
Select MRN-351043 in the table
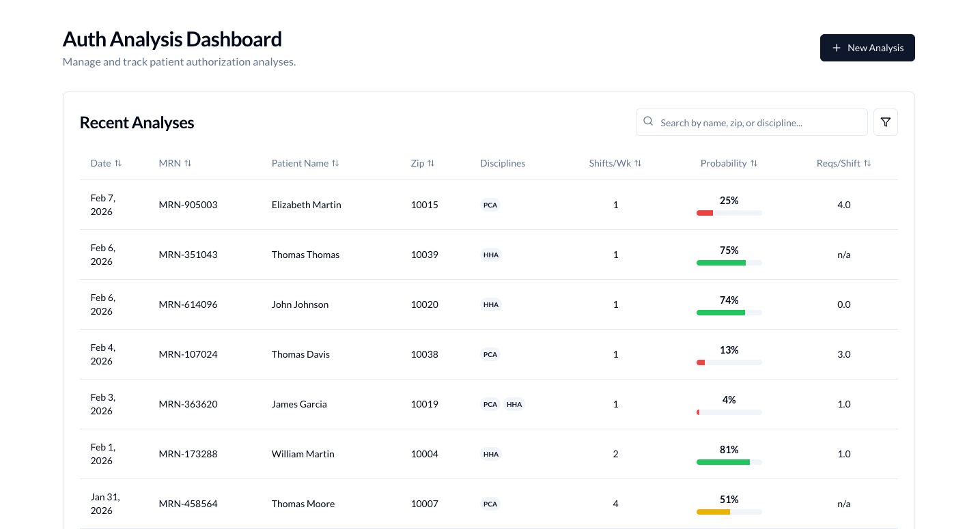click(188, 255)
